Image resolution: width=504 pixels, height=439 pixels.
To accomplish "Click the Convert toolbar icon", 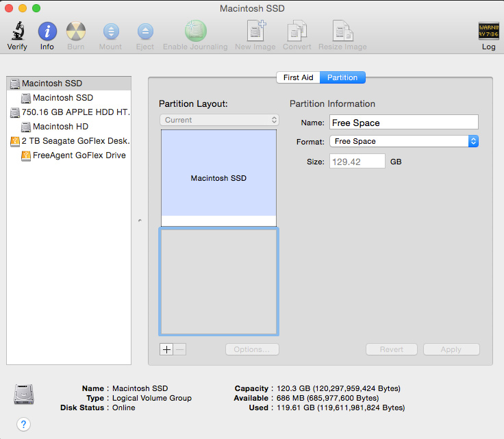I will 297,31.
